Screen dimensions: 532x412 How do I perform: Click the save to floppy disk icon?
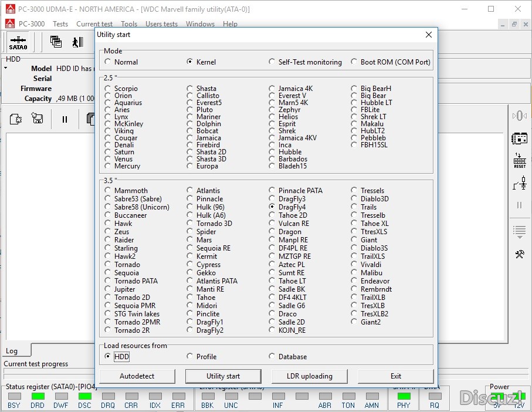coord(38,119)
